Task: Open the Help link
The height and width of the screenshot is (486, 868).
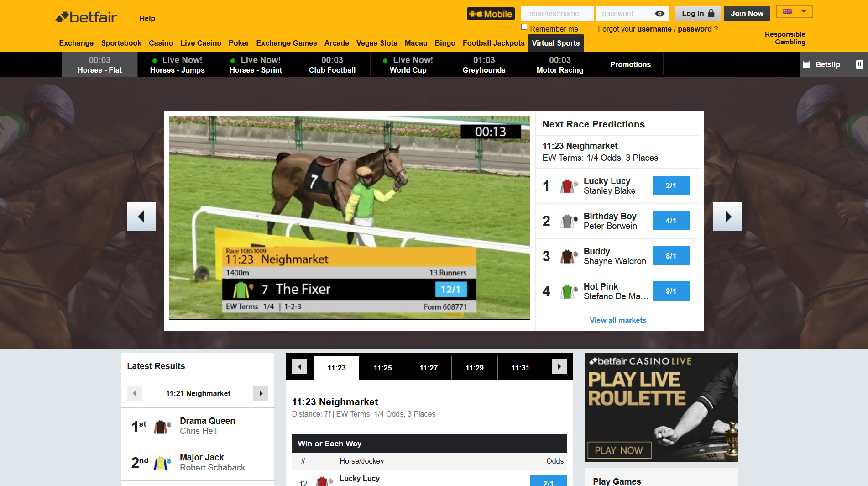Action: click(x=147, y=19)
